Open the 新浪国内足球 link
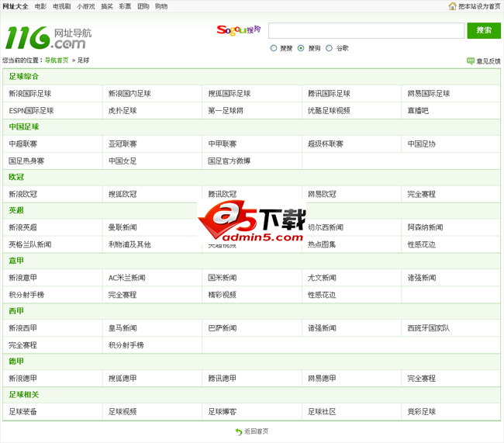 129,94
